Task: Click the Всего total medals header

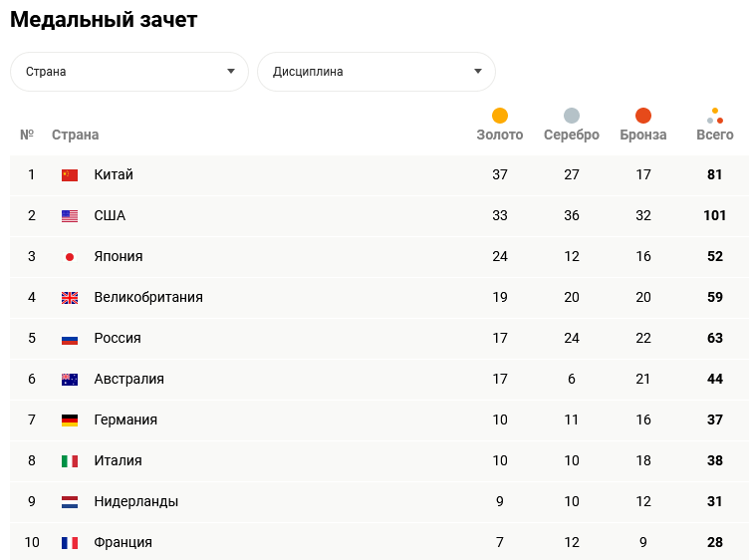Action: click(714, 135)
